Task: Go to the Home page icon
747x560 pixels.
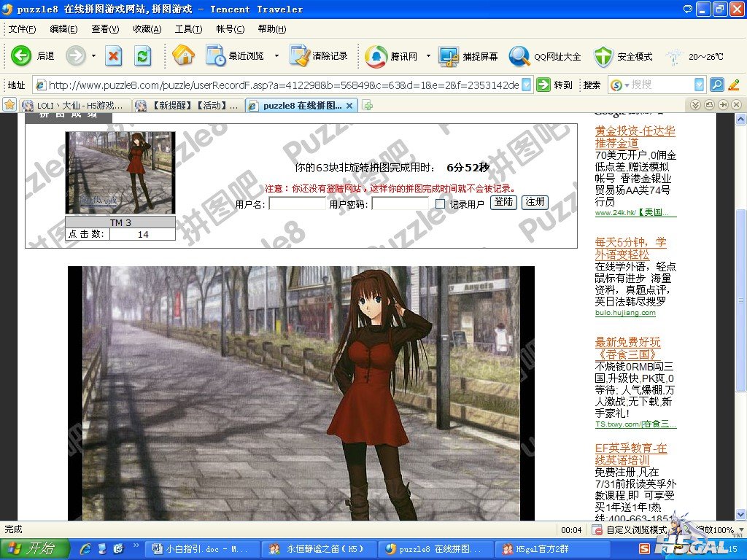Action: [x=184, y=55]
